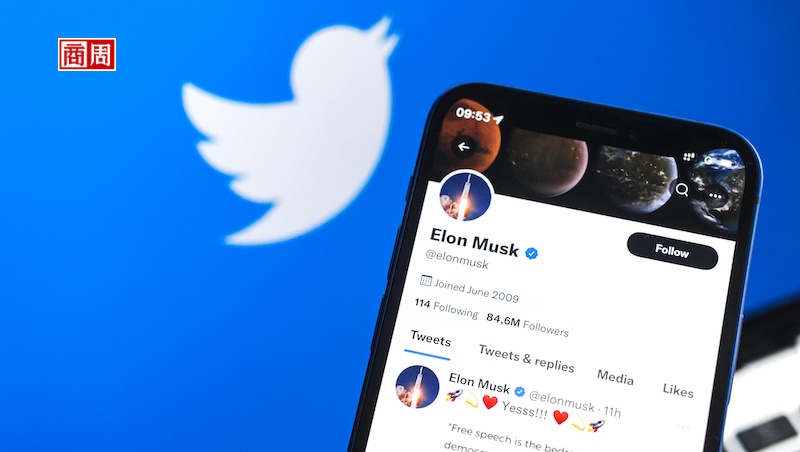The width and height of the screenshot is (800, 452).
Task: Click the calendar icon next to Joined June 2009
Action: (x=426, y=280)
